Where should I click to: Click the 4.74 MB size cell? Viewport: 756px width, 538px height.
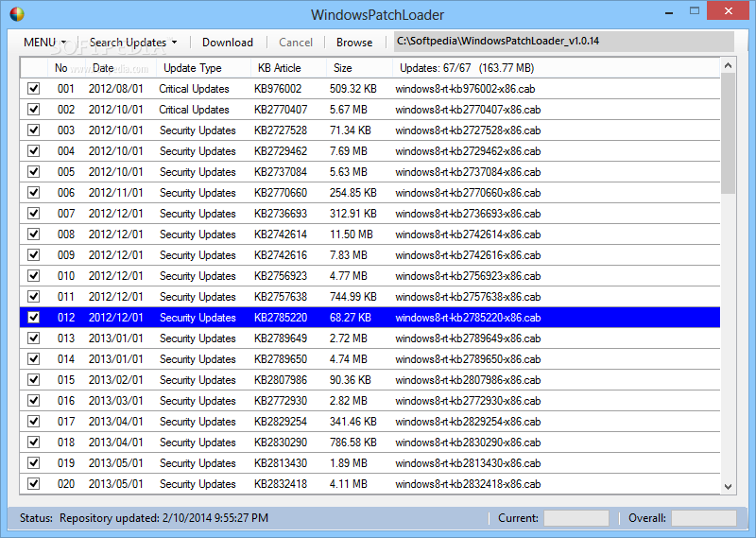349,359
